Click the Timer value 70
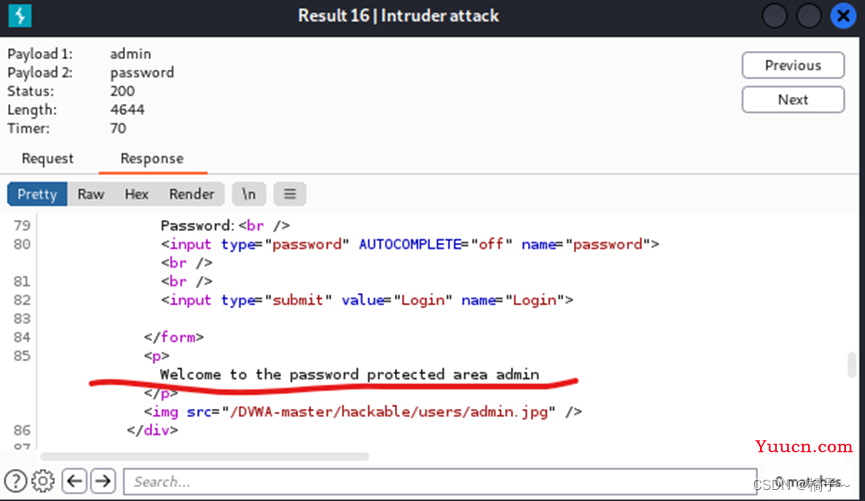Image resolution: width=865 pixels, height=501 pixels. [x=118, y=129]
